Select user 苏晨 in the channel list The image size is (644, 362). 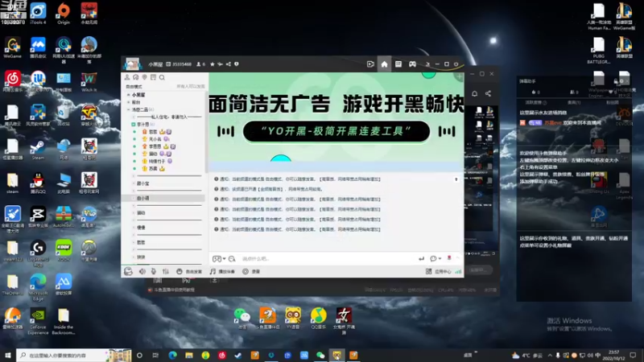coord(153,169)
